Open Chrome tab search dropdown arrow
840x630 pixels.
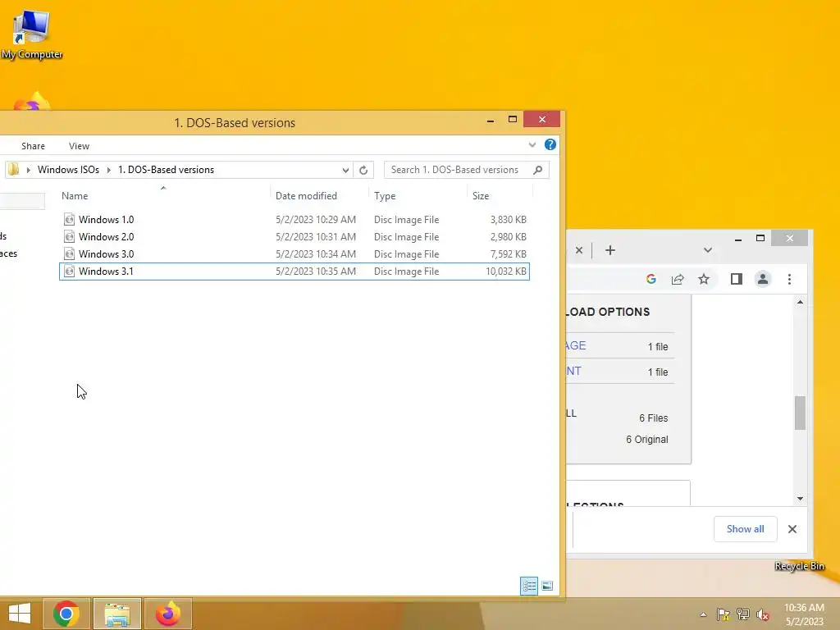click(x=708, y=250)
